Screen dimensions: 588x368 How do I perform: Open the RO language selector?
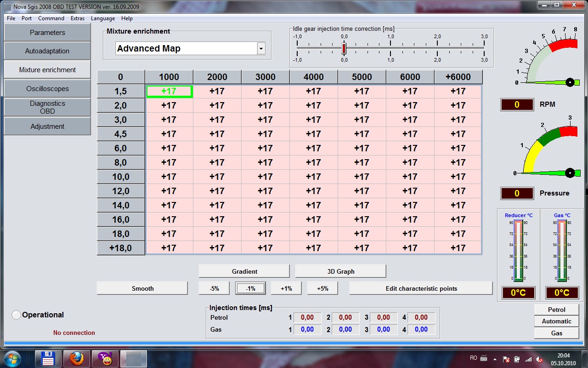tap(474, 358)
